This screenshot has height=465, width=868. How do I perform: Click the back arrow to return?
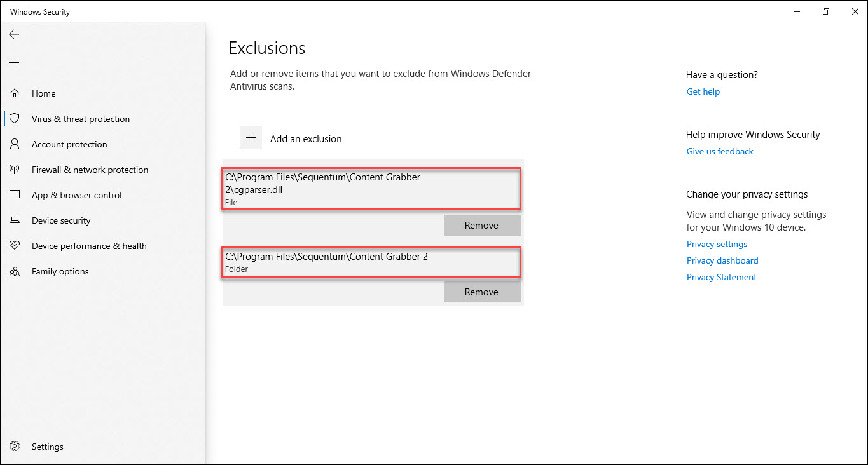click(14, 34)
